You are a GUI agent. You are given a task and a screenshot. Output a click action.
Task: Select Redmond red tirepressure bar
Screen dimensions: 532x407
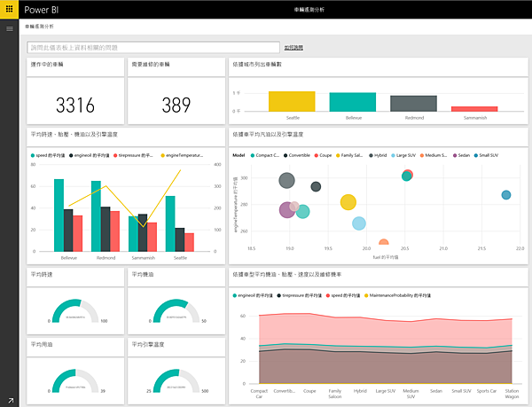click(x=114, y=231)
